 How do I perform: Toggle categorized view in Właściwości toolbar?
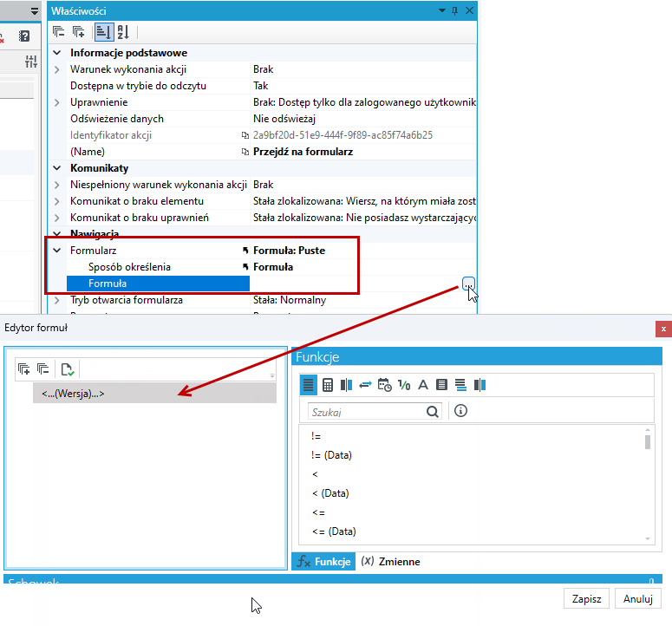point(104,32)
